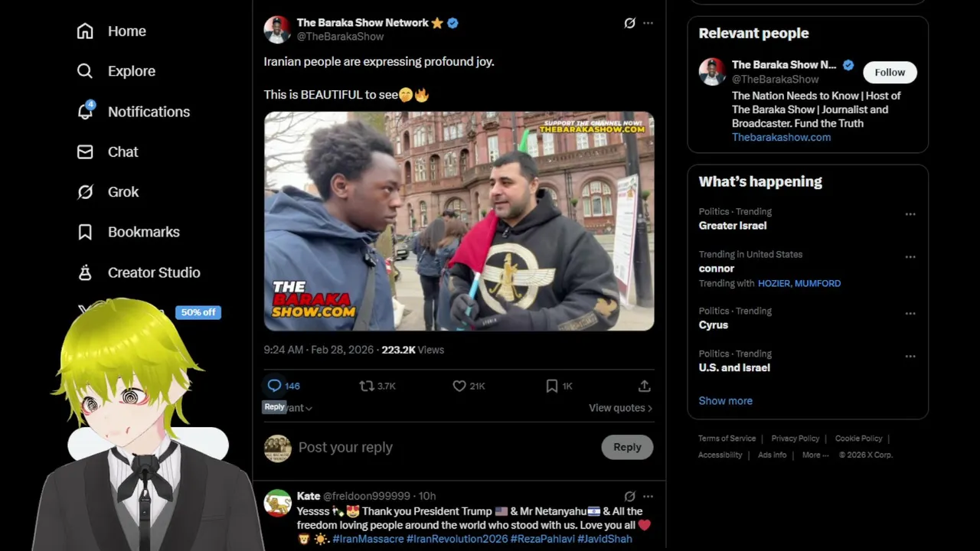Open connor trending topic
The width and height of the screenshot is (980, 551).
(717, 269)
